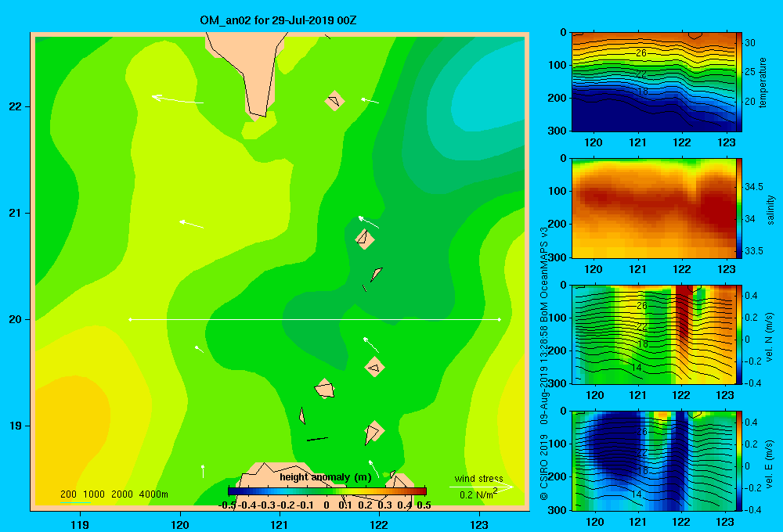Click the '0.5' tick on height anomaly bar
The height and width of the screenshot is (532, 783).
(x=424, y=505)
